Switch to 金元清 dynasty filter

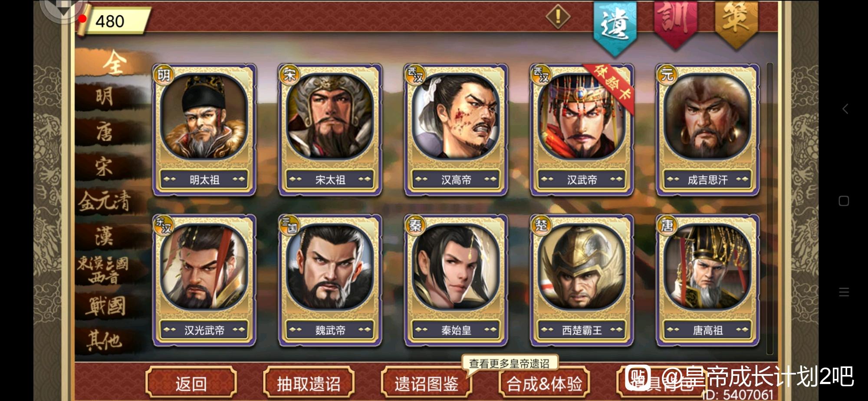click(105, 202)
